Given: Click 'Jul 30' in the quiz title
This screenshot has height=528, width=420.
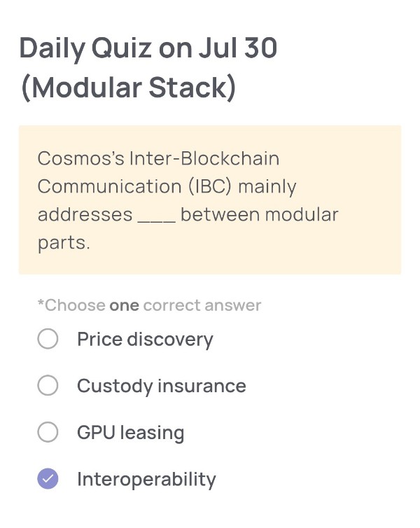Looking at the screenshot, I should (x=237, y=48).
